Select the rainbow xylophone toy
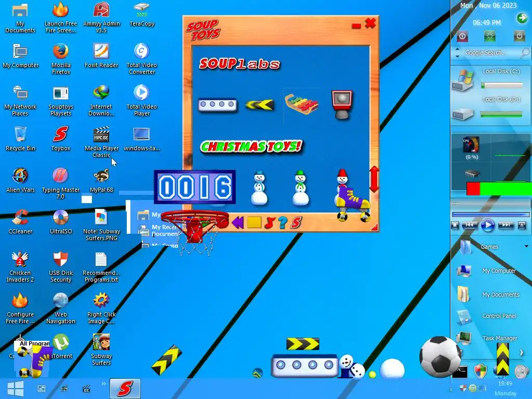Viewport: 532px width, 399px height. (301, 104)
